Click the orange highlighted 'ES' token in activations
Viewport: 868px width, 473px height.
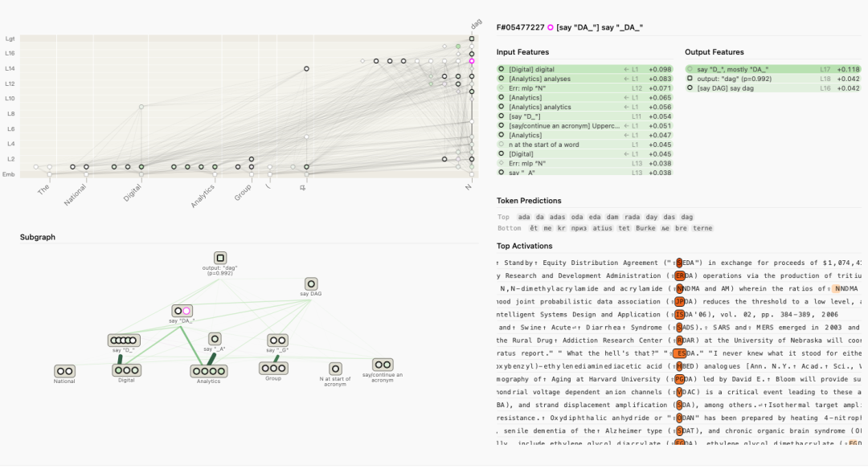(680, 353)
